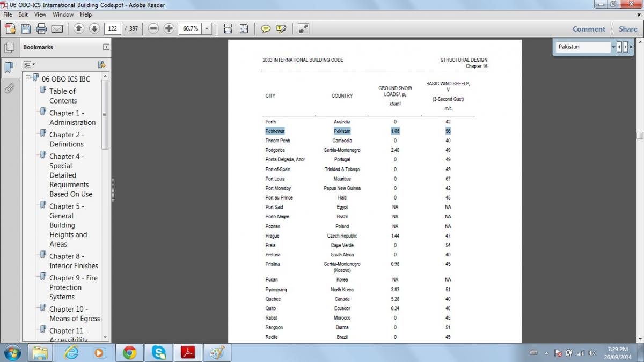
Task: Send the file by email envelope icon
Action: (x=57, y=29)
